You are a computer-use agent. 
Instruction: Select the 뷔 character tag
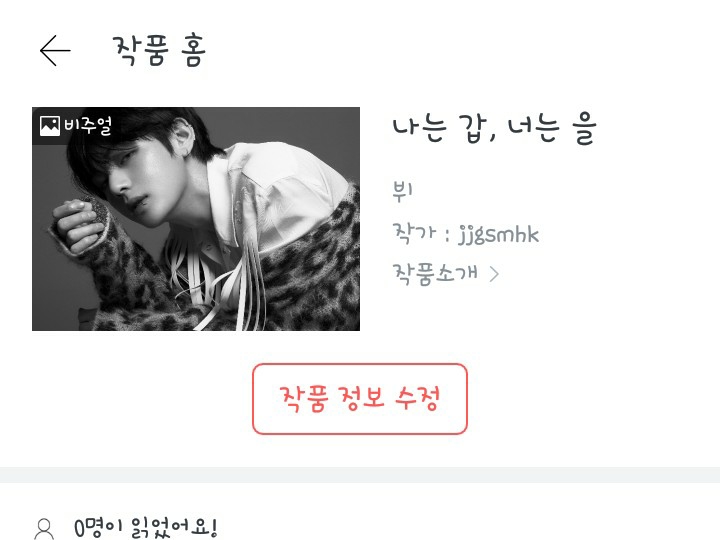point(403,191)
